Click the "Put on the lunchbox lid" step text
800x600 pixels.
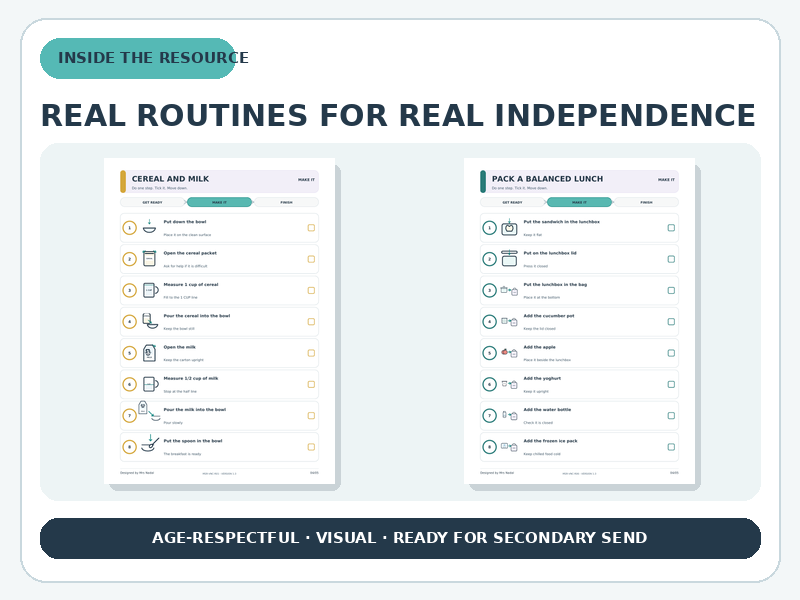click(x=550, y=253)
